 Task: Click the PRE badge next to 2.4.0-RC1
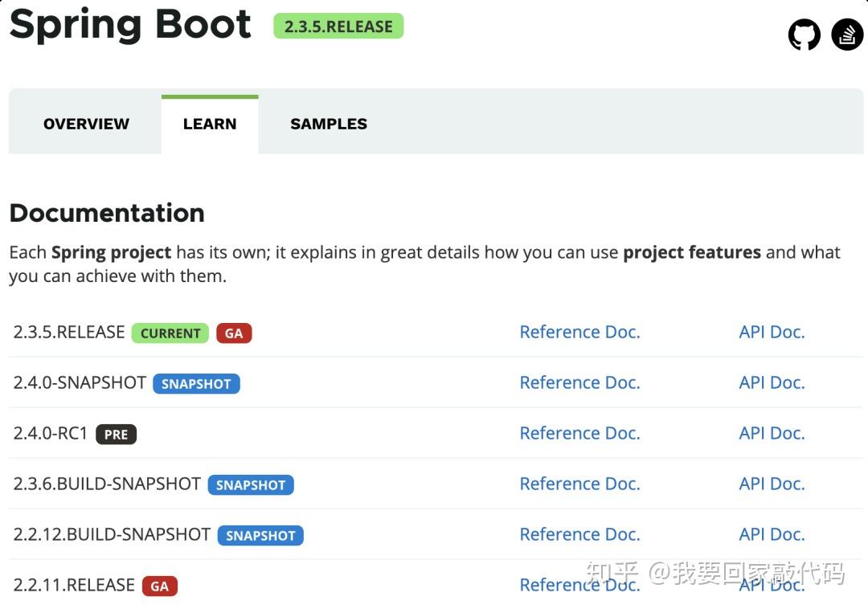pyautogui.click(x=116, y=435)
